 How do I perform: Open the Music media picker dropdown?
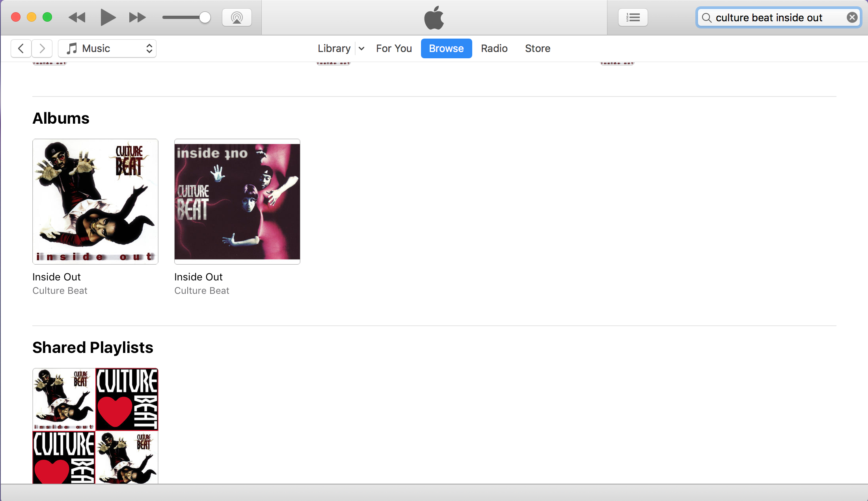click(x=107, y=48)
